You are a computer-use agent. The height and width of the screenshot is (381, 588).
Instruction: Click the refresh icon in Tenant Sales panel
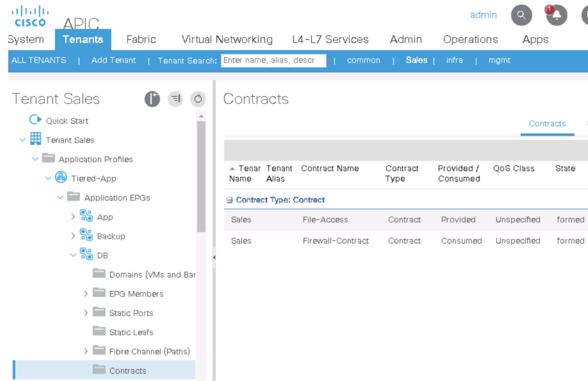coord(198,100)
